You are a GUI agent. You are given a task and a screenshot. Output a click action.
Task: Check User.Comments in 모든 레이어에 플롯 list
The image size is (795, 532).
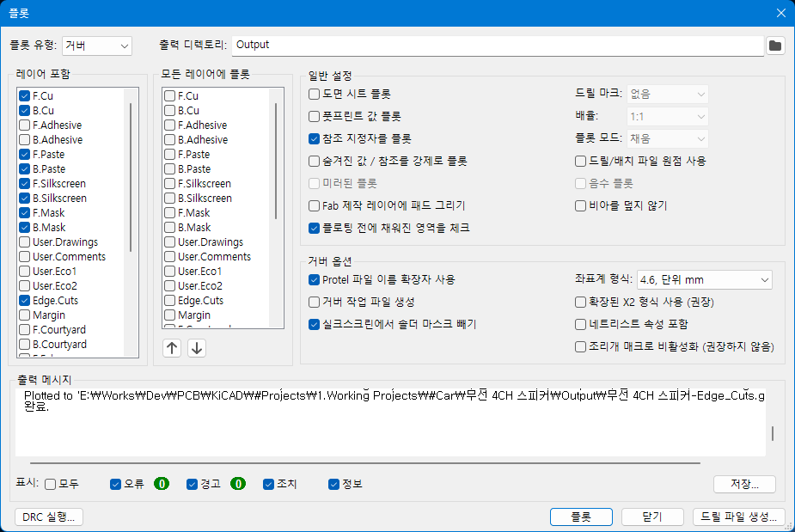point(170,257)
